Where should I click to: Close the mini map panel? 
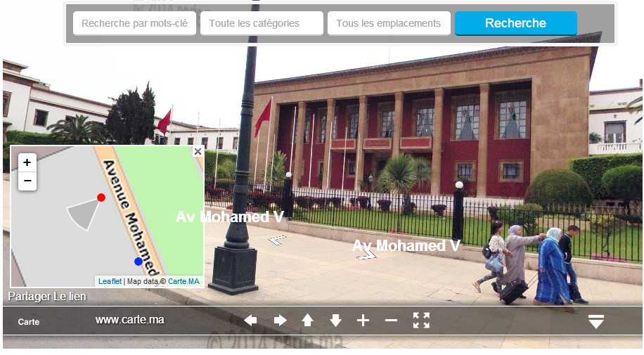click(198, 151)
